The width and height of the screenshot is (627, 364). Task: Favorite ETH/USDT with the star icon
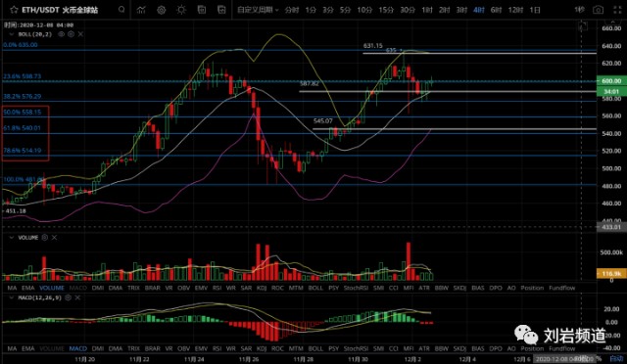pyautogui.click(x=14, y=10)
